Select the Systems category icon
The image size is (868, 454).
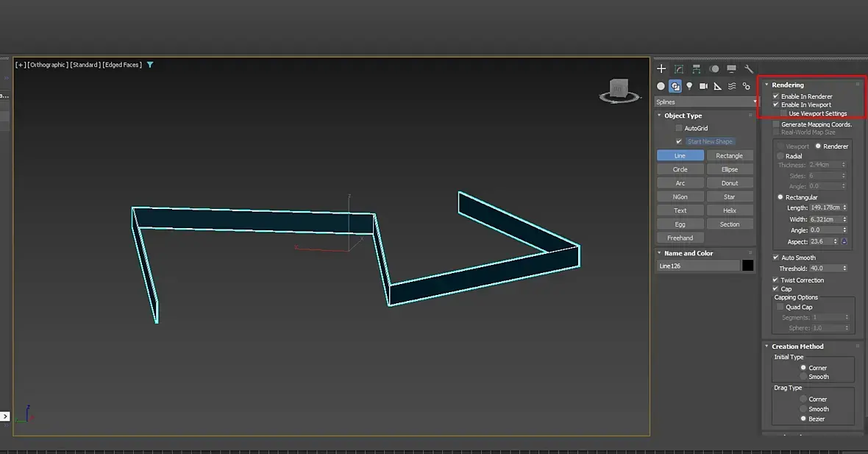[x=746, y=86]
